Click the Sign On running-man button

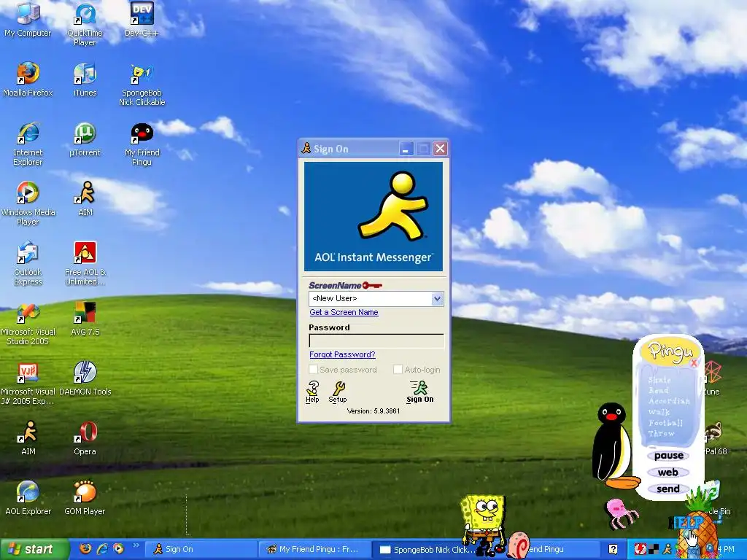419,392
